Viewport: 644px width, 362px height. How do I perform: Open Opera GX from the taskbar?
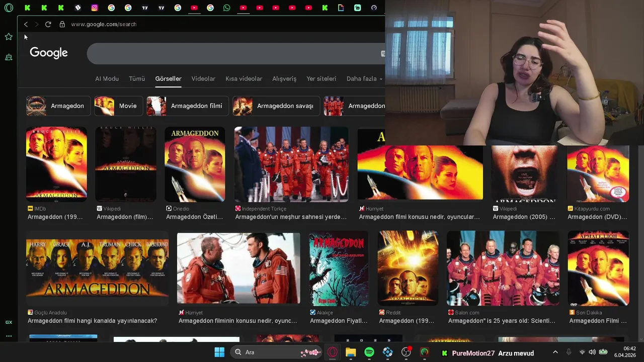coord(332,352)
